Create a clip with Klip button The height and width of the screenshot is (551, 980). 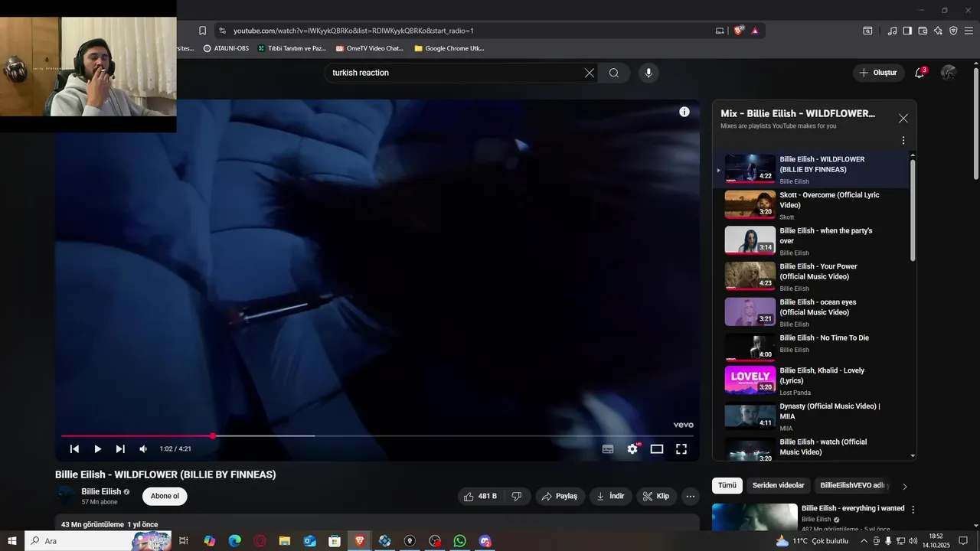point(656,496)
